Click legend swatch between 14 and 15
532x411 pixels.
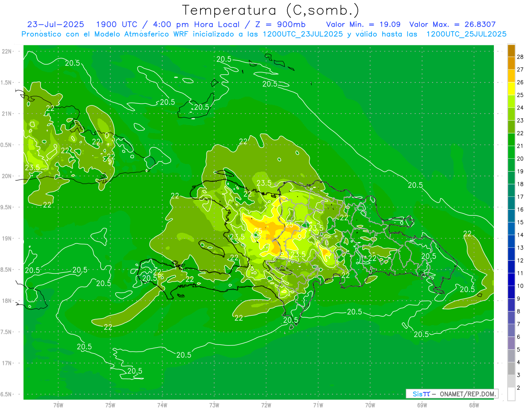(511, 228)
